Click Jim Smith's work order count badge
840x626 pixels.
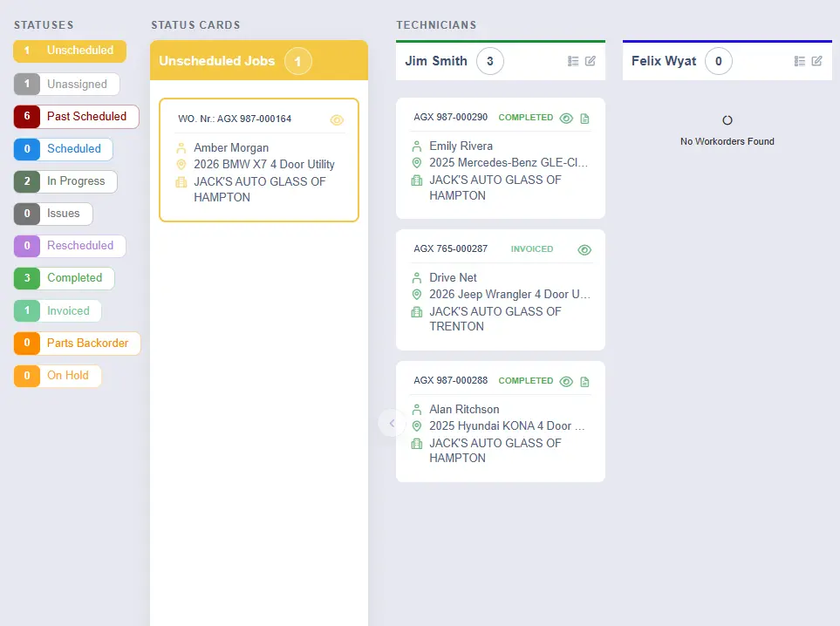[490, 61]
